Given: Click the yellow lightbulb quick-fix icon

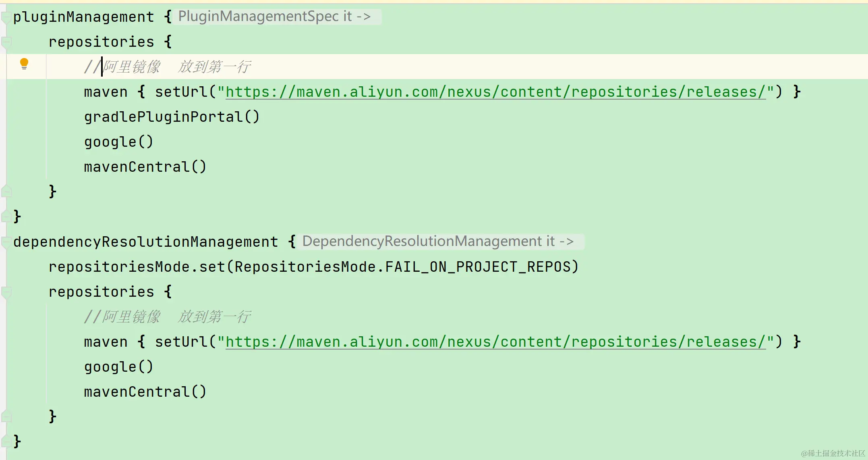Looking at the screenshot, I should coord(24,64).
